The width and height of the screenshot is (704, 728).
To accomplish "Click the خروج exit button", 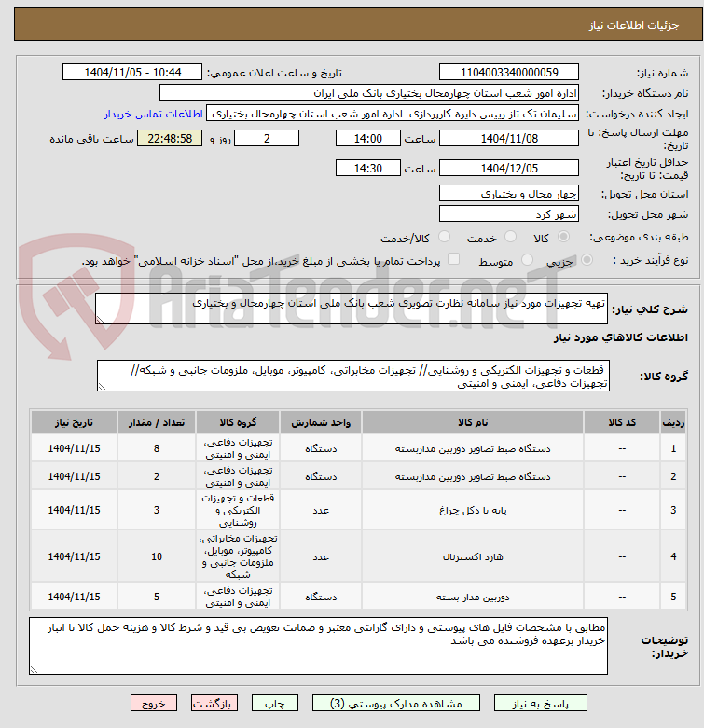I will coord(154,704).
